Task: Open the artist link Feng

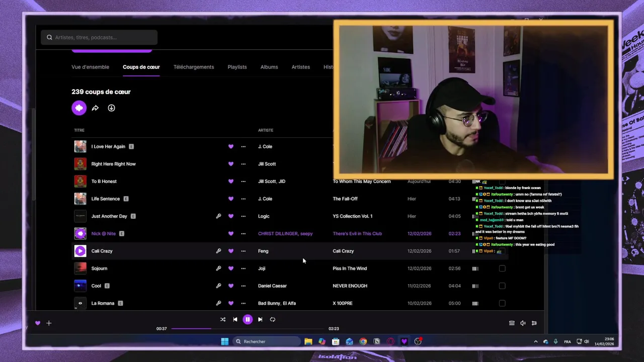Action: point(263,251)
